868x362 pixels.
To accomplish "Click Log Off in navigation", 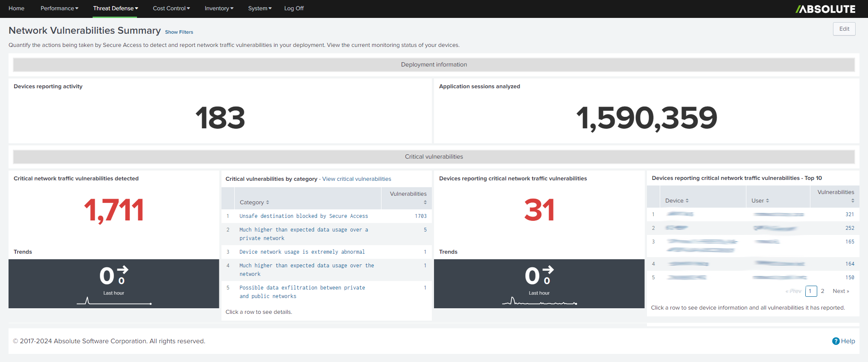I will [294, 9].
